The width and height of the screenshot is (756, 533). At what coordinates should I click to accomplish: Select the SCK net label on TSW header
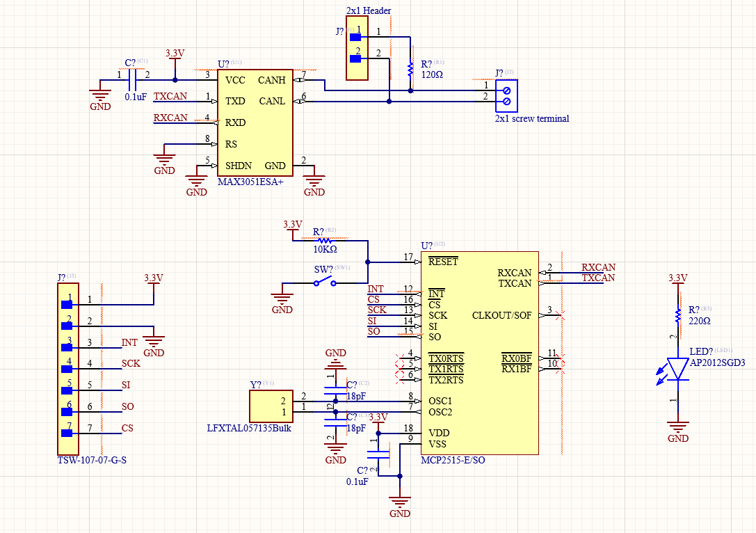[131, 364]
